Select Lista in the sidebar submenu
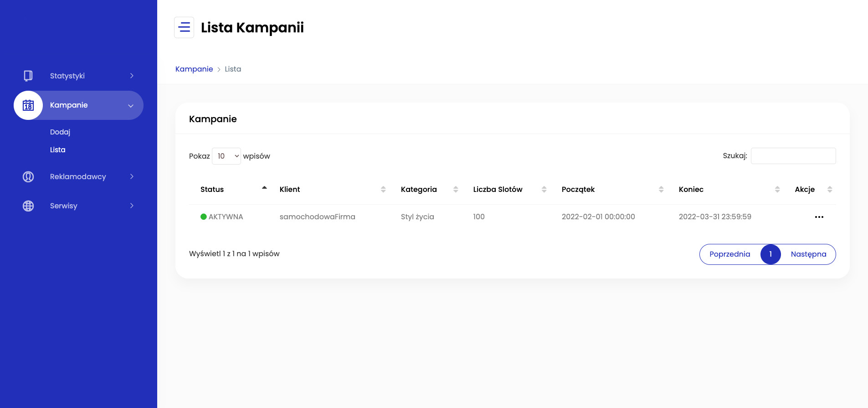868x408 pixels. click(58, 150)
